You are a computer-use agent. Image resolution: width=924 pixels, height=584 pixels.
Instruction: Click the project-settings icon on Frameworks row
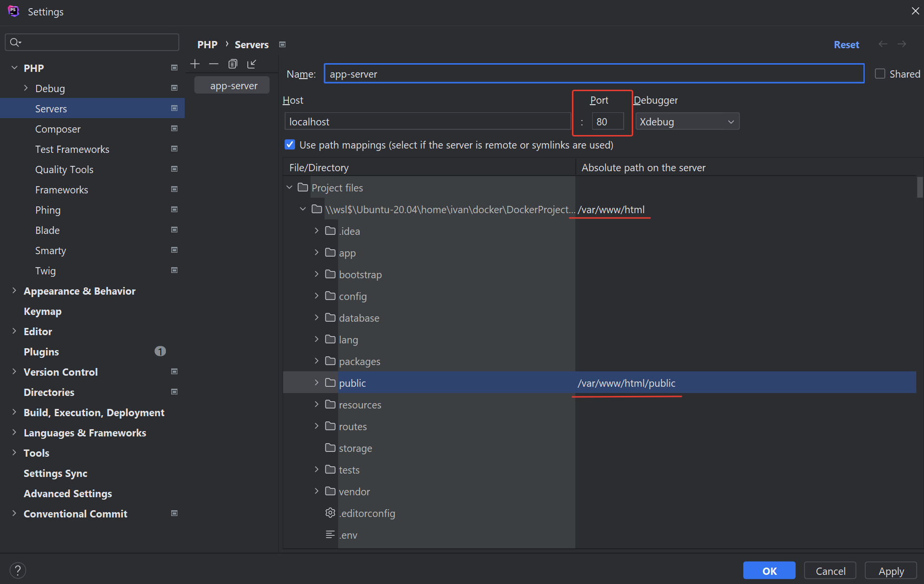click(x=174, y=189)
